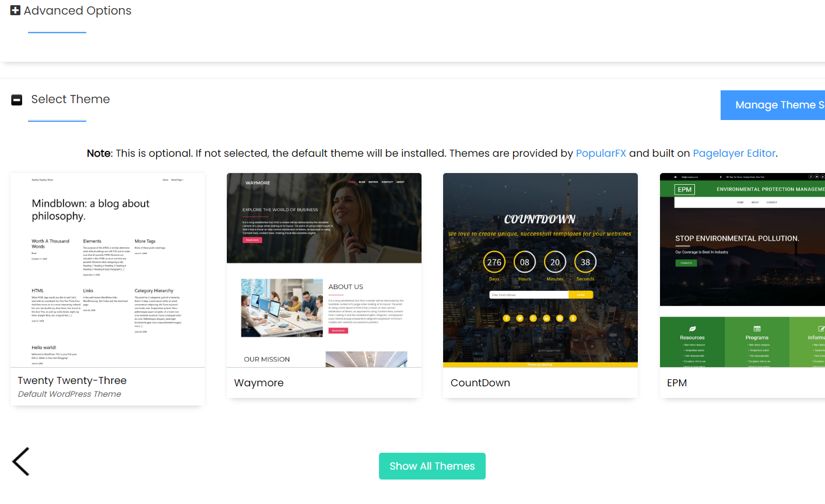Pick the CountDown theme preview image

540,270
